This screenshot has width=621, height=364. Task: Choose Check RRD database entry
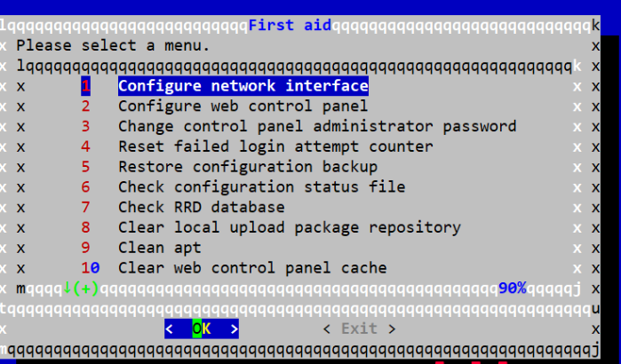point(201,208)
